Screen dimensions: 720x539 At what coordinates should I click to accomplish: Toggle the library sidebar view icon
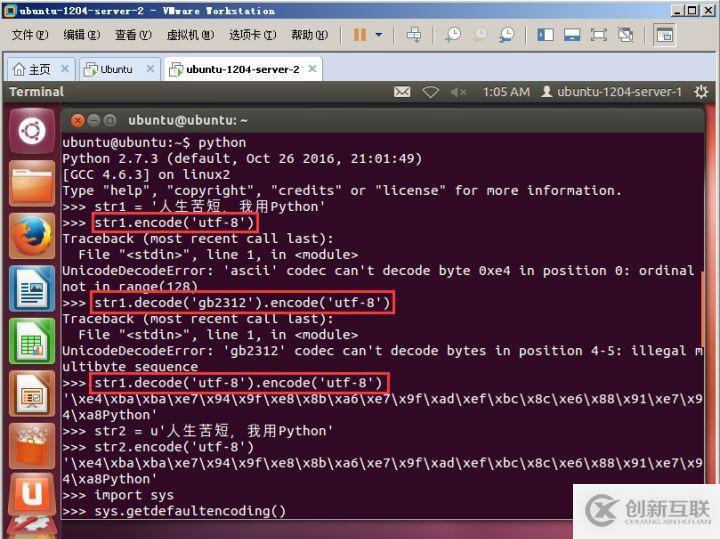(x=545, y=35)
